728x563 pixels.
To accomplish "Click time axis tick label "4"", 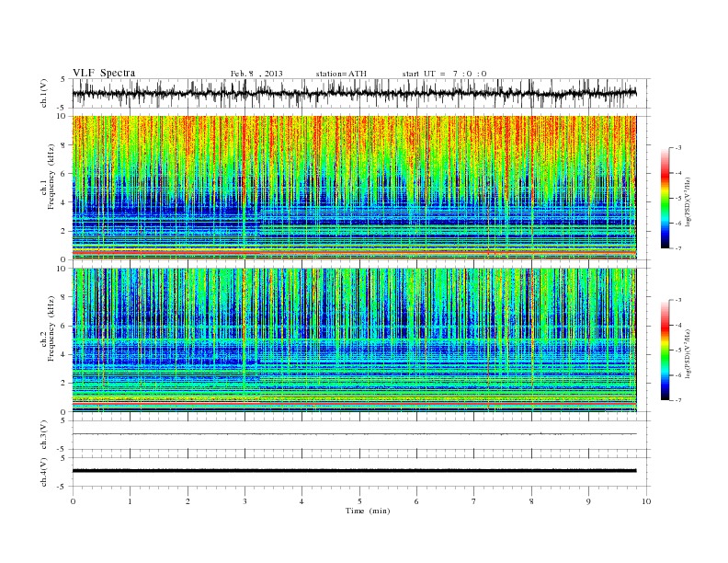I will [301, 501].
